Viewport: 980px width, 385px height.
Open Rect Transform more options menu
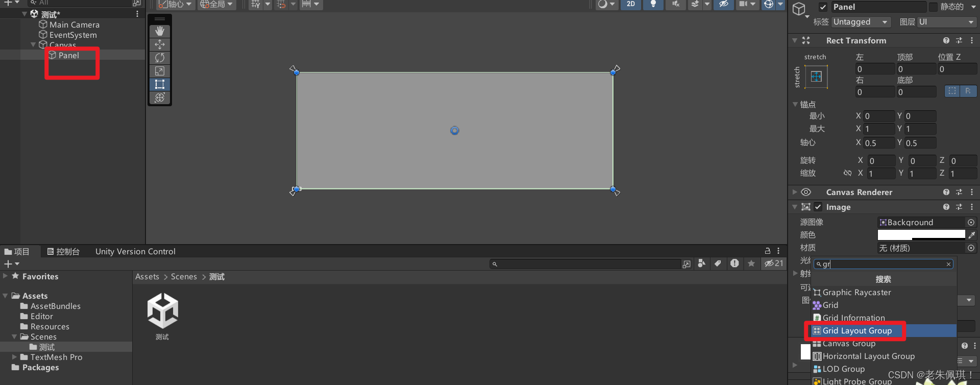pyautogui.click(x=972, y=40)
